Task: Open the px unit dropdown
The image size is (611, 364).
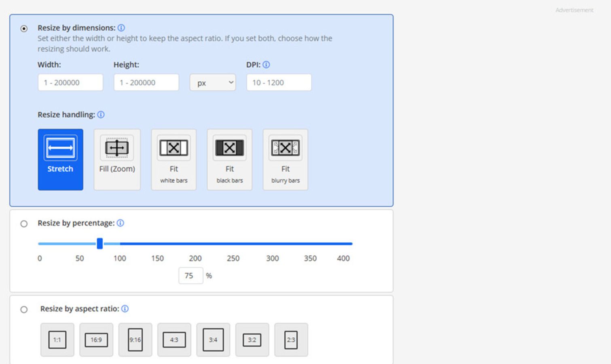Action: coord(213,83)
